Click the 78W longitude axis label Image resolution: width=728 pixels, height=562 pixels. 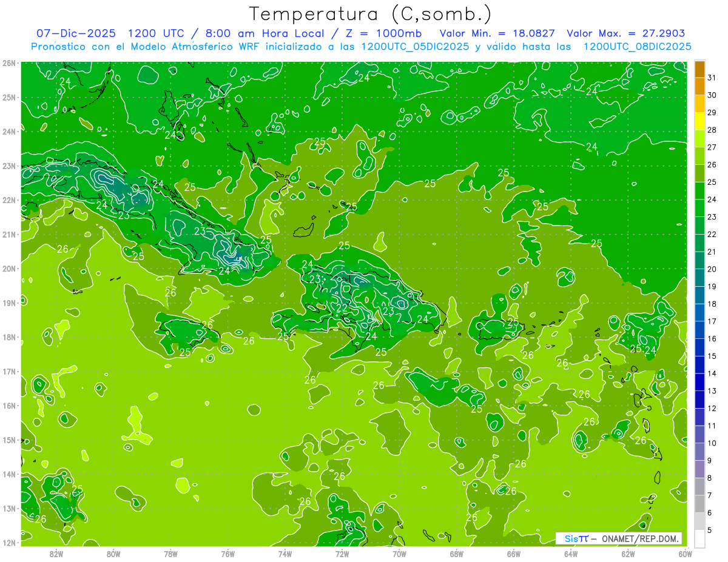(x=170, y=554)
